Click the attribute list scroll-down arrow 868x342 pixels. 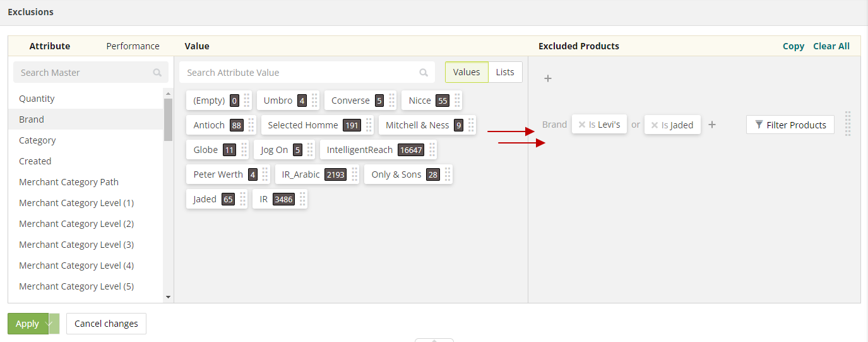click(168, 296)
